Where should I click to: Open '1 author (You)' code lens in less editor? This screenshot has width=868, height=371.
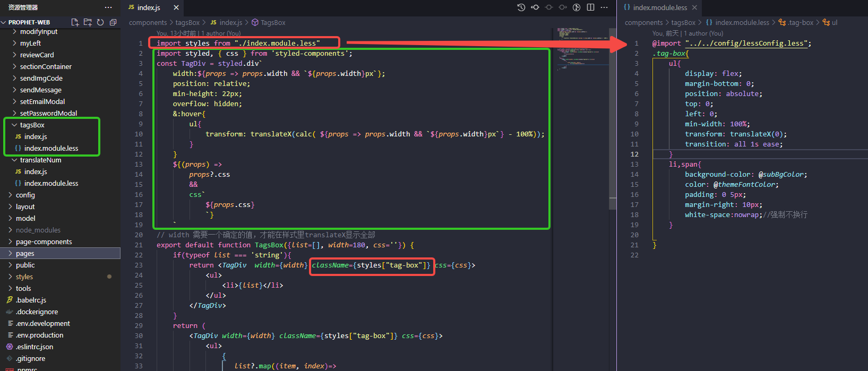pos(703,33)
